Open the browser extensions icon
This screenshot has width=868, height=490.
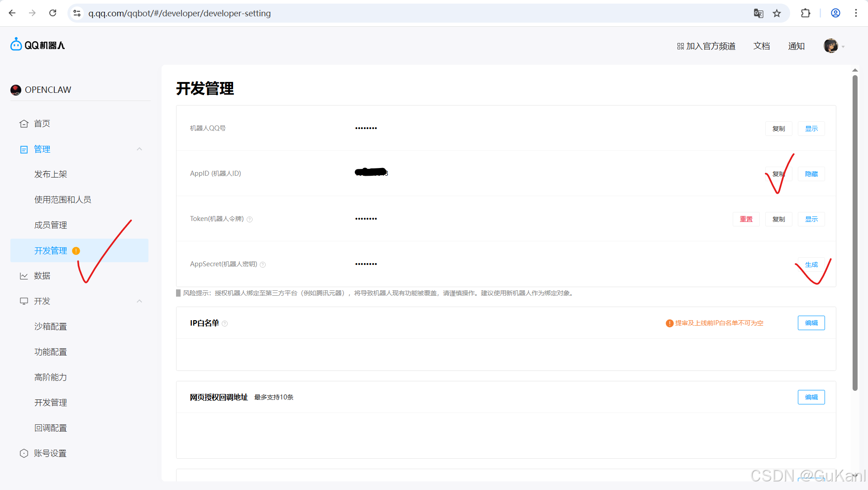(806, 13)
